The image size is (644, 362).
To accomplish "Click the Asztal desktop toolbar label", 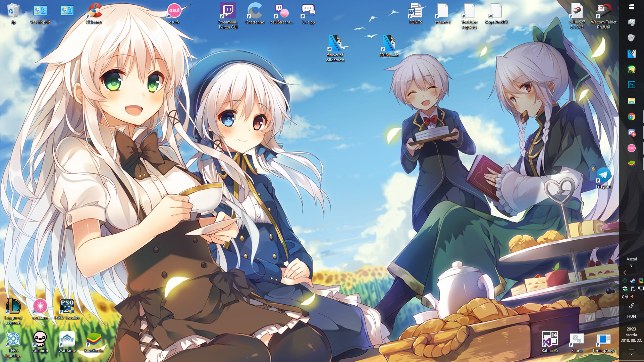I will tap(632, 259).
